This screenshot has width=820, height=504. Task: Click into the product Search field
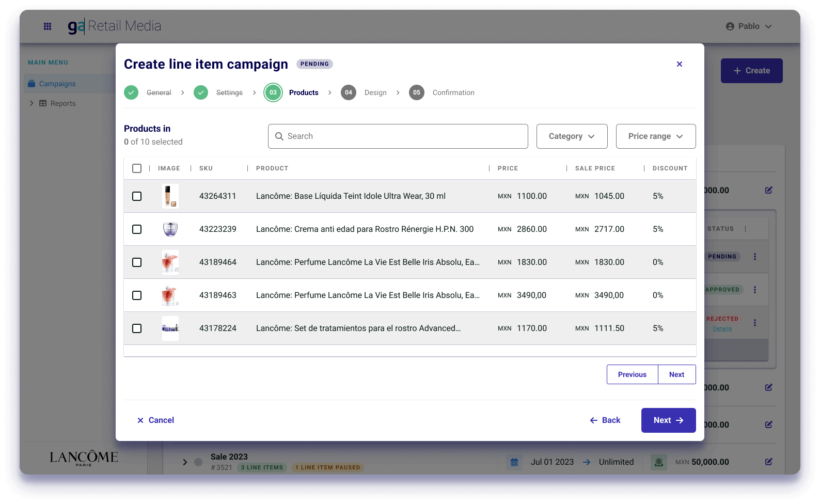[x=398, y=136]
